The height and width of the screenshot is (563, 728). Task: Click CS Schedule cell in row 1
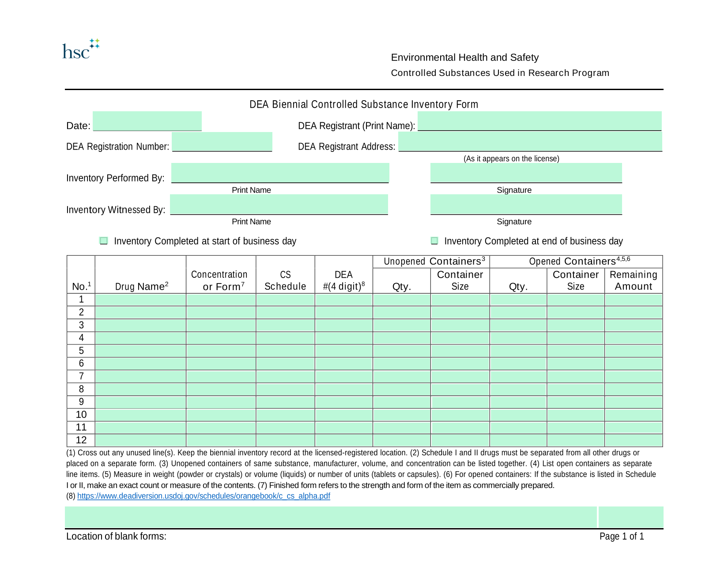(x=285, y=300)
